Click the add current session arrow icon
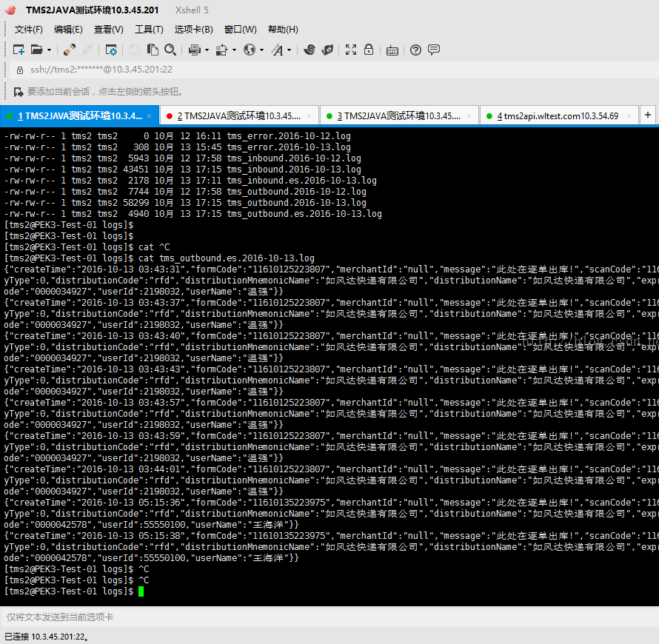 (x=18, y=92)
